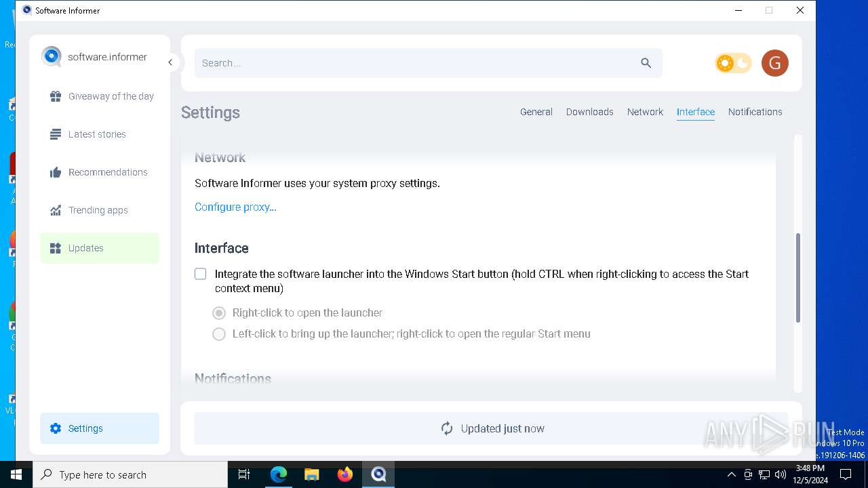The width and height of the screenshot is (868, 488).
Task: Click the gift icon beside Giveaway
Action: [56, 96]
